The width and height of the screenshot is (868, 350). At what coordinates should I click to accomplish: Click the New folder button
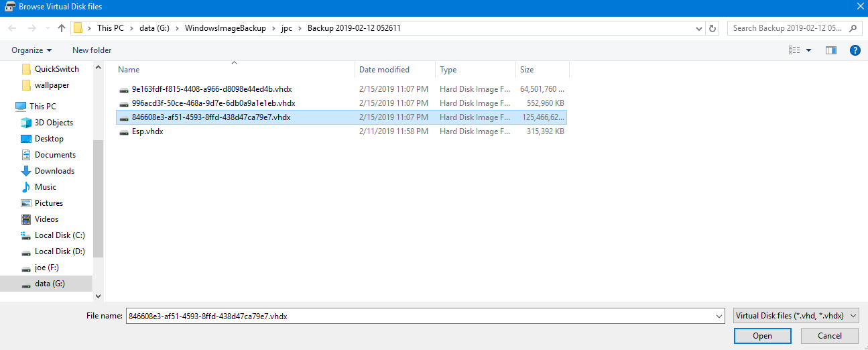click(92, 50)
